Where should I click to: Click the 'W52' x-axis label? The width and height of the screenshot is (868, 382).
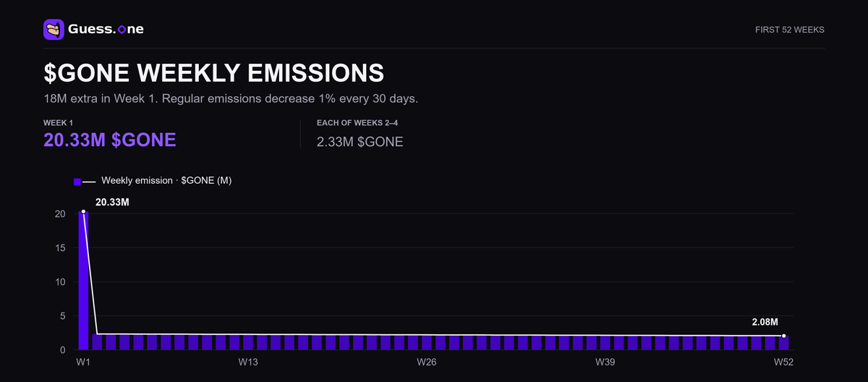tap(783, 361)
